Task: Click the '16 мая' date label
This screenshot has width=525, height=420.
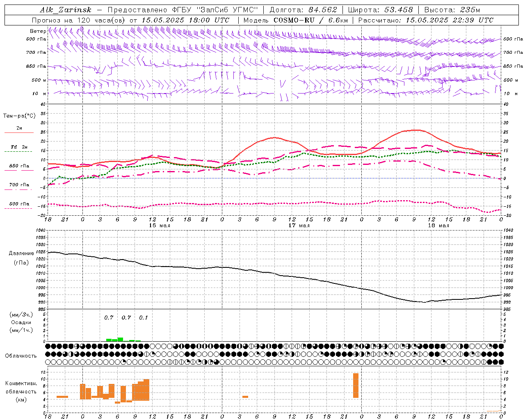Action: pos(160,226)
